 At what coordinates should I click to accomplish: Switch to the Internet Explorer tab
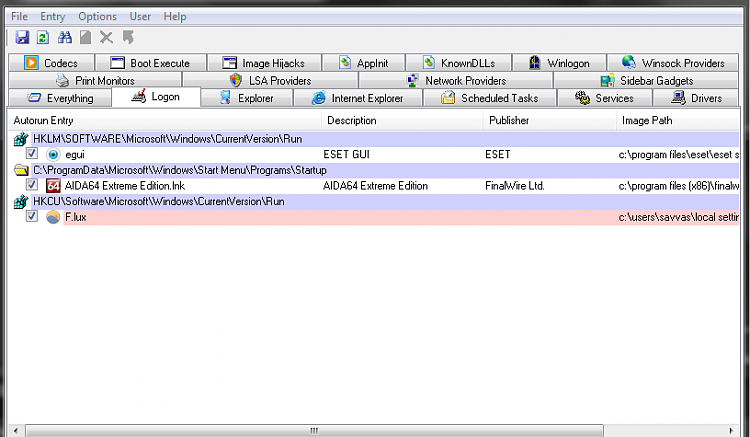click(x=358, y=98)
